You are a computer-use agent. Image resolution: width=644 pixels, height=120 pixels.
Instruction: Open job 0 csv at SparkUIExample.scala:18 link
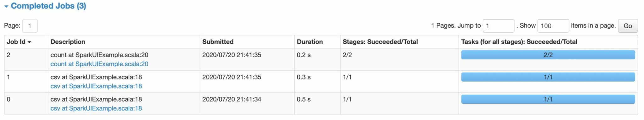(96, 108)
